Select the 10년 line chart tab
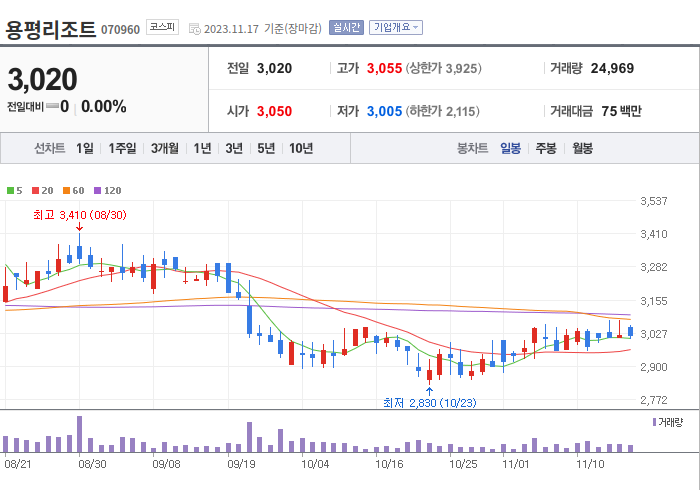Screen dimensions: 700x490 point(301,148)
